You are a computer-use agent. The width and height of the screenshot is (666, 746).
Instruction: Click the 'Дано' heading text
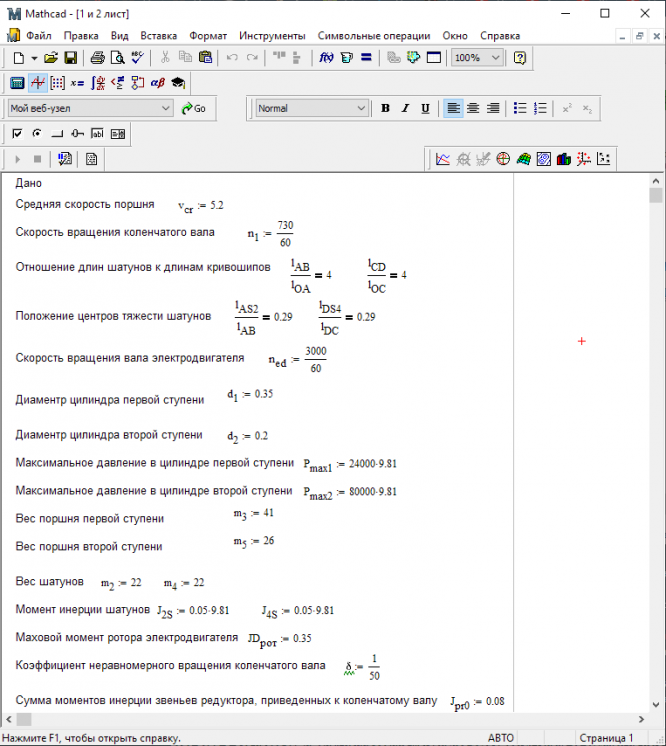[x=29, y=183]
